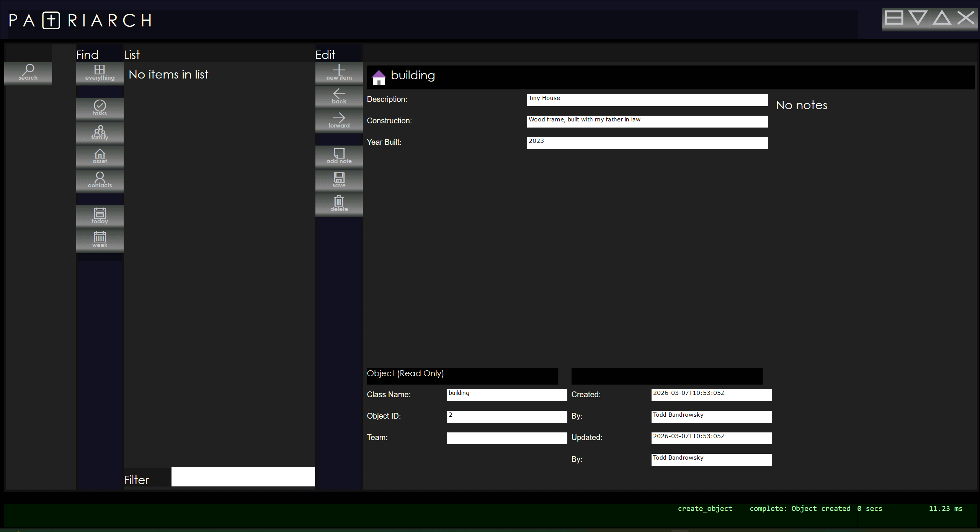Open contacts person icon
The height and width of the screenshot is (532, 980).
tap(100, 180)
